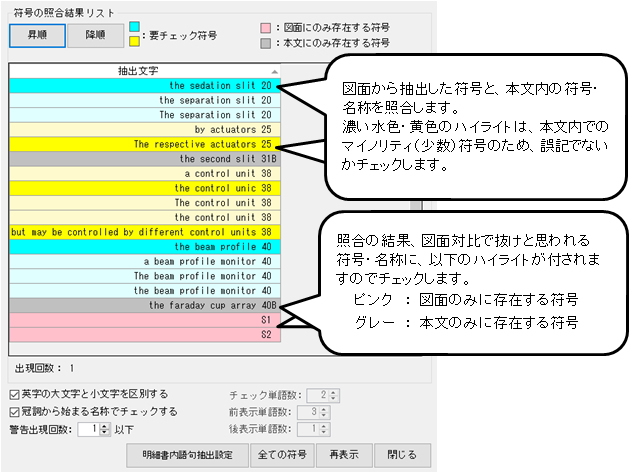Close the dialog with the 閉じる button
This screenshot has width=633, height=473.
(x=402, y=455)
